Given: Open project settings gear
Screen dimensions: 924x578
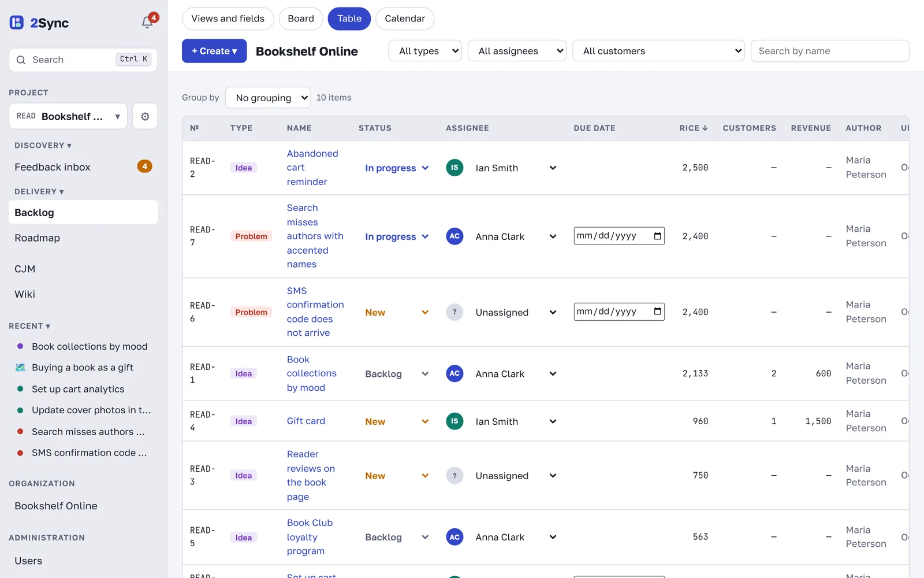Looking at the screenshot, I should [x=145, y=116].
